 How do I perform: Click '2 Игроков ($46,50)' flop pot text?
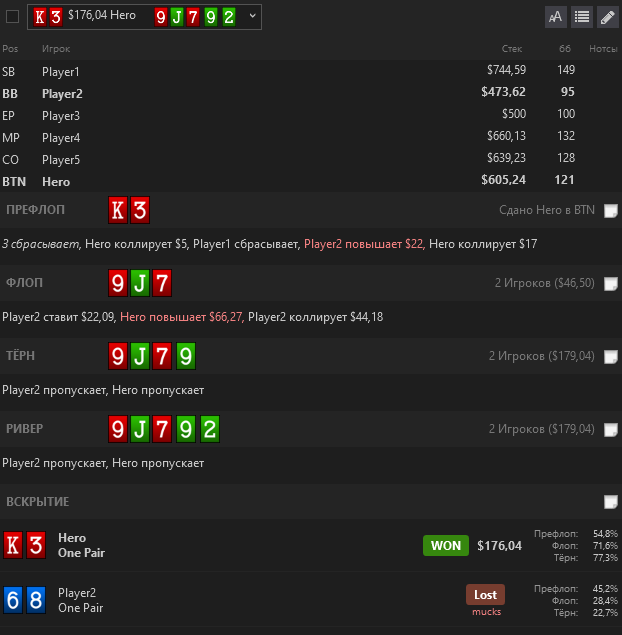pos(545,283)
